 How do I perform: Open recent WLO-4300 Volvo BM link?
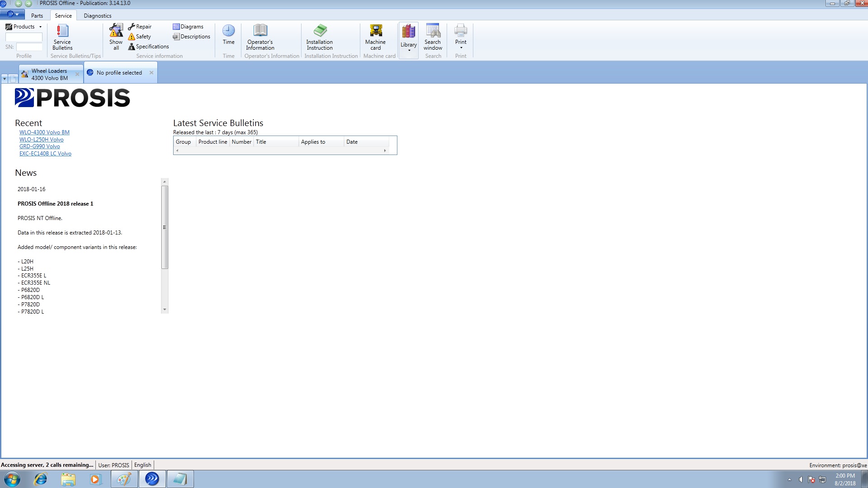tap(44, 132)
